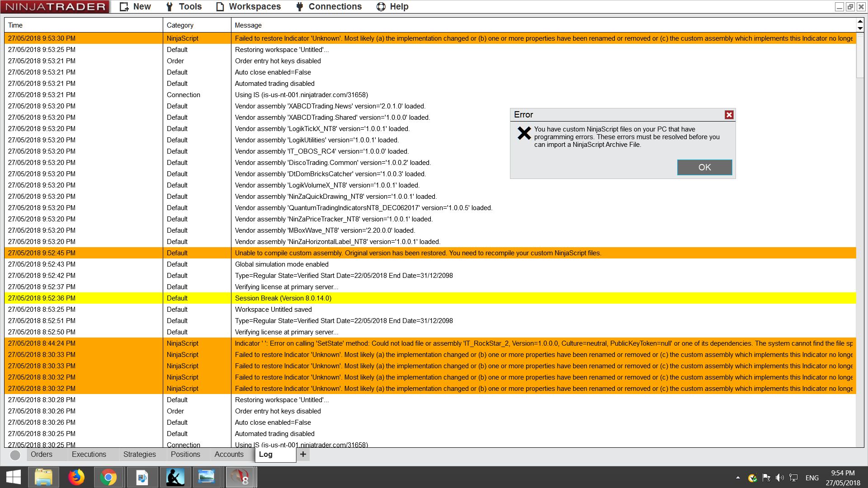The image size is (868, 488).
Task: Click the red X on Error dialog
Action: coord(729,115)
